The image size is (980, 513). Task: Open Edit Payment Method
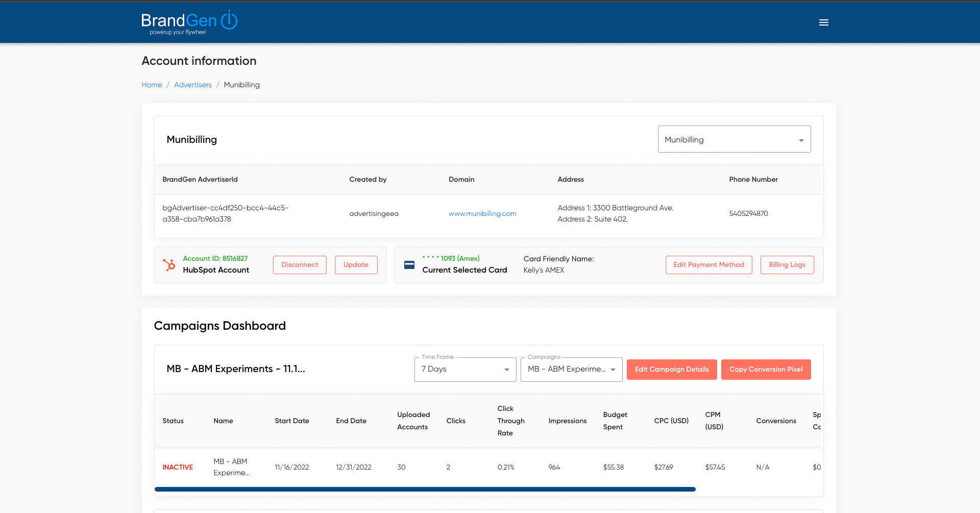(x=708, y=265)
